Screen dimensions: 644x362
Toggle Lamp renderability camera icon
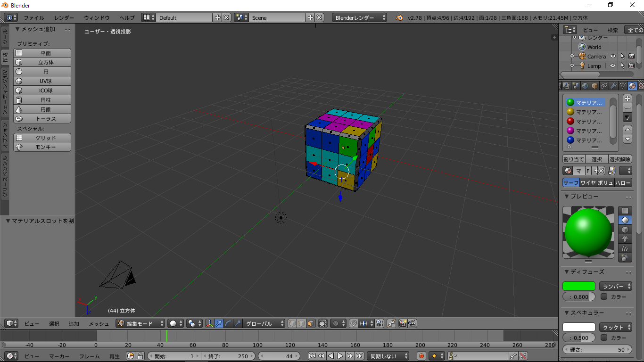click(x=631, y=66)
